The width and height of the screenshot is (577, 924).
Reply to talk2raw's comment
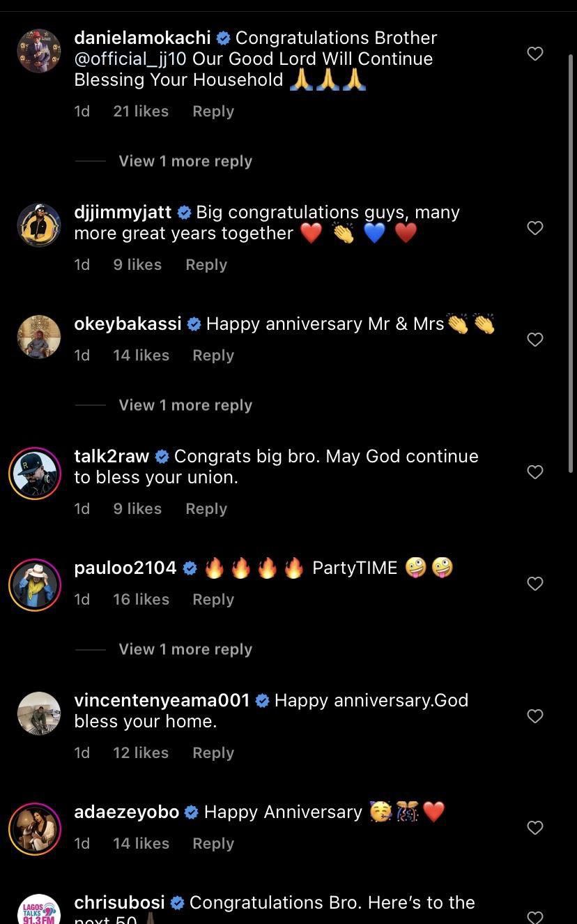click(x=206, y=508)
